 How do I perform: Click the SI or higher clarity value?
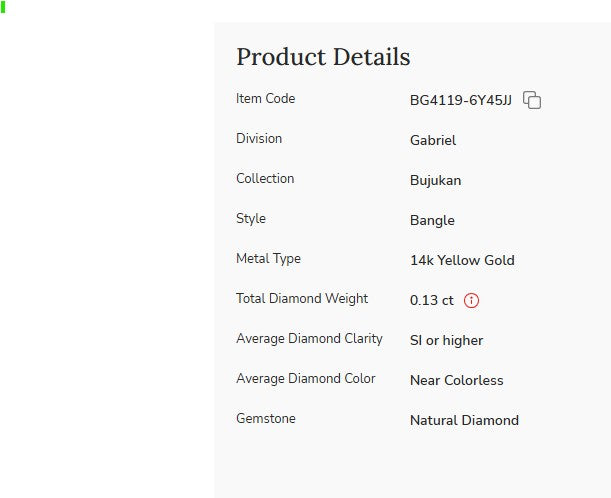446,340
